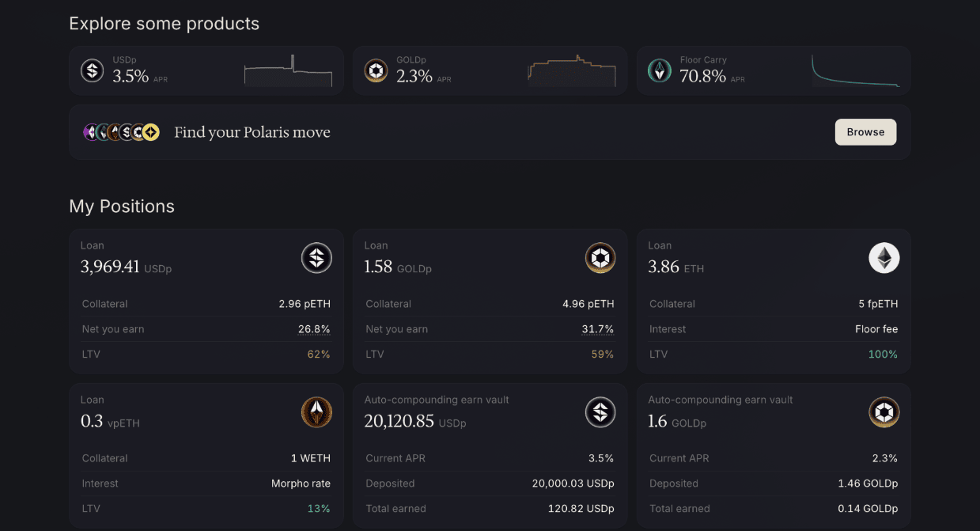
Task: Click the GOLDp token icon on the 1.58 loan card
Action: pos(600,258)
